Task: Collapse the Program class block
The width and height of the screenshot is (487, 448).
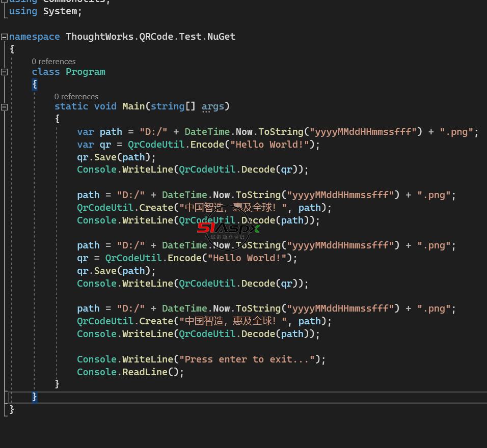Action: click(x=5, y=72)
